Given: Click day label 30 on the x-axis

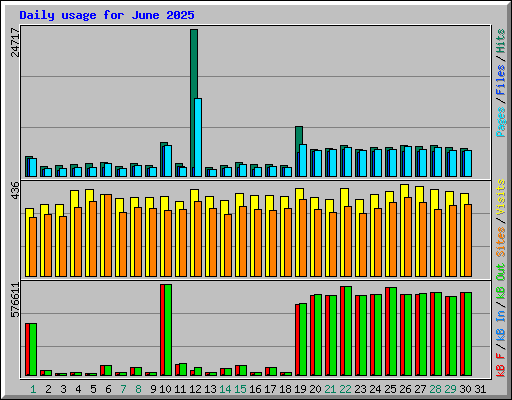Looking at the screenshot, I should coord(465,389).
